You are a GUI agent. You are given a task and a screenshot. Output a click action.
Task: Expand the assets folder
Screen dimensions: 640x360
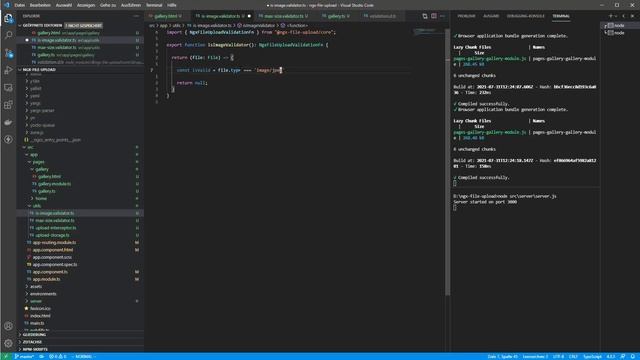36,287
